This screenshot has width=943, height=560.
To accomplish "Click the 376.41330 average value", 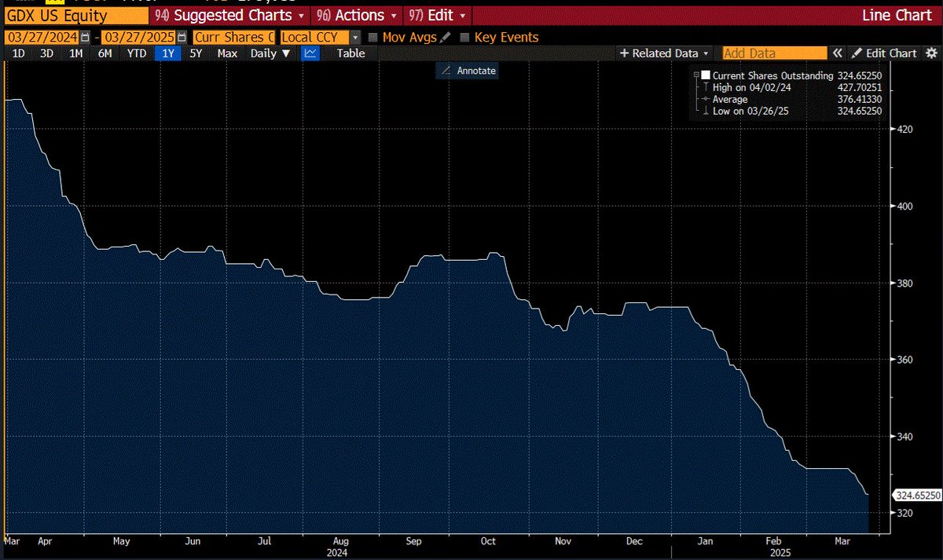I will coord(860,99).
